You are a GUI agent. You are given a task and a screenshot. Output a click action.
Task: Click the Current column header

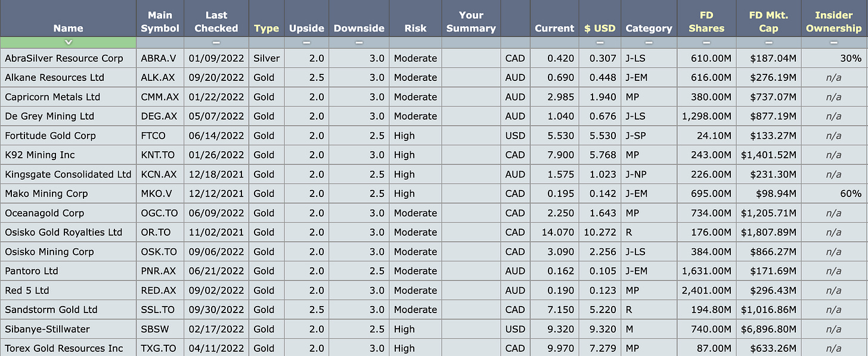pyautogui.click(x=554, y=28)
